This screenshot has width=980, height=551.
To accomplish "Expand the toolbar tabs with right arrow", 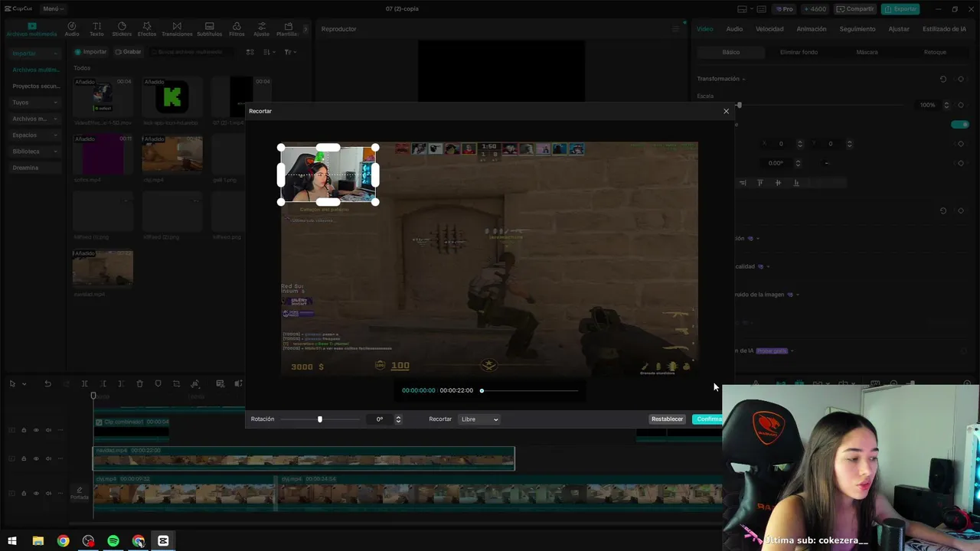I will (x=305, y=29).
